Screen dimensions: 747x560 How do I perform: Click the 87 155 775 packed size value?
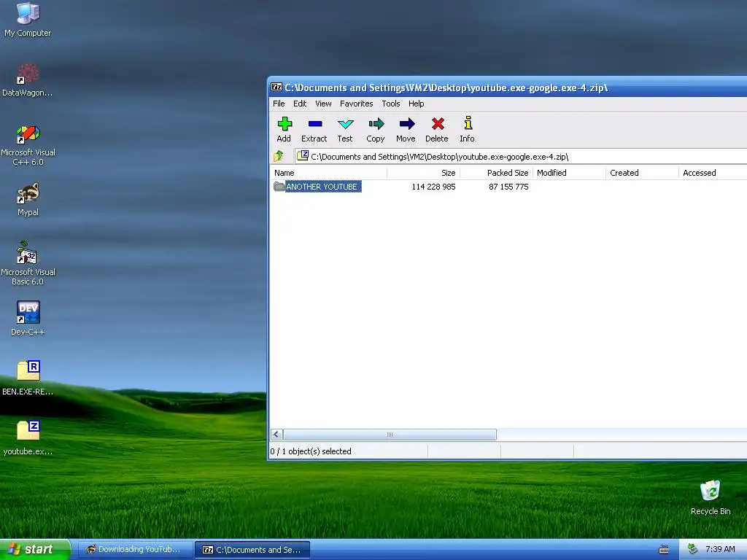coord(508,187)
